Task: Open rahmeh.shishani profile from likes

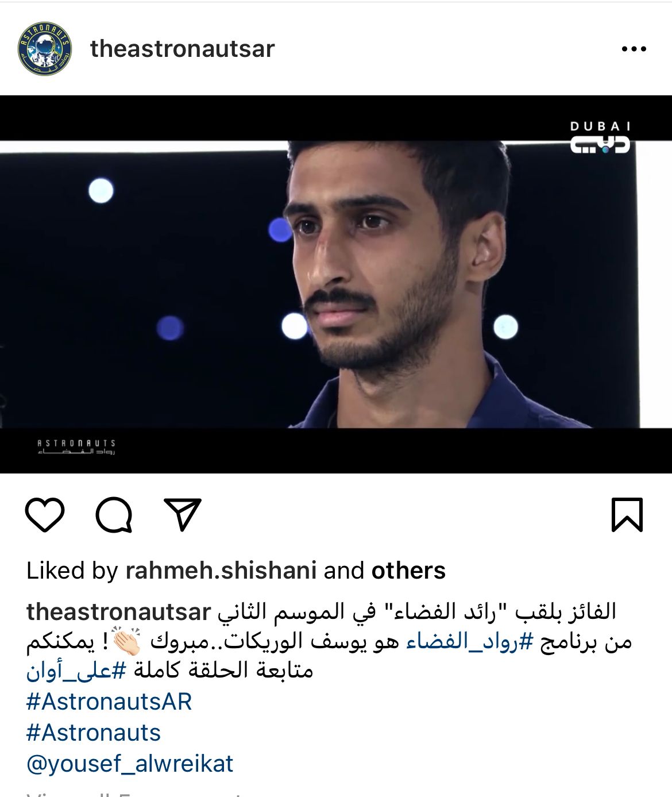Action: pos(221,571)
